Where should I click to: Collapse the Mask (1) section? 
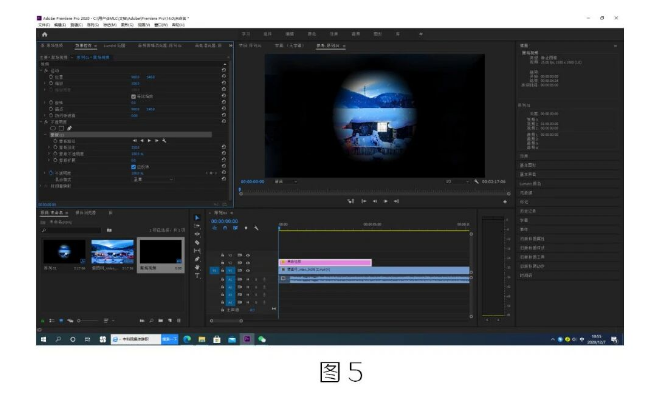tap(45, 135)
